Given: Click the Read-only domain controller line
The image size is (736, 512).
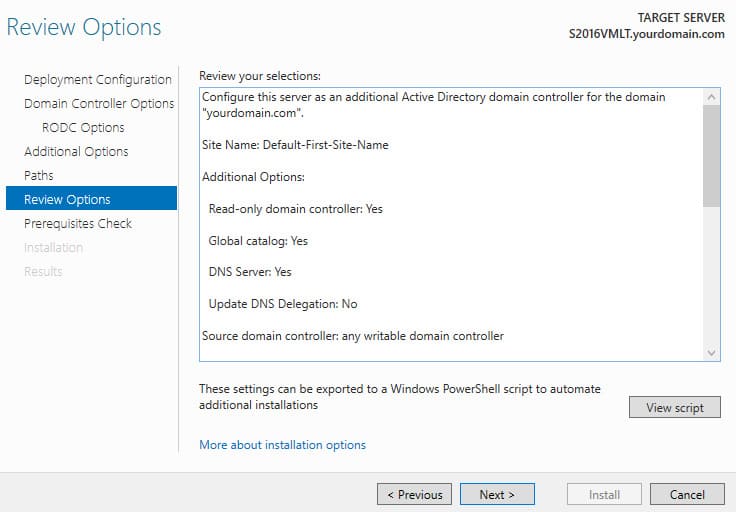Looking at the screenshot, I should 296,209.
